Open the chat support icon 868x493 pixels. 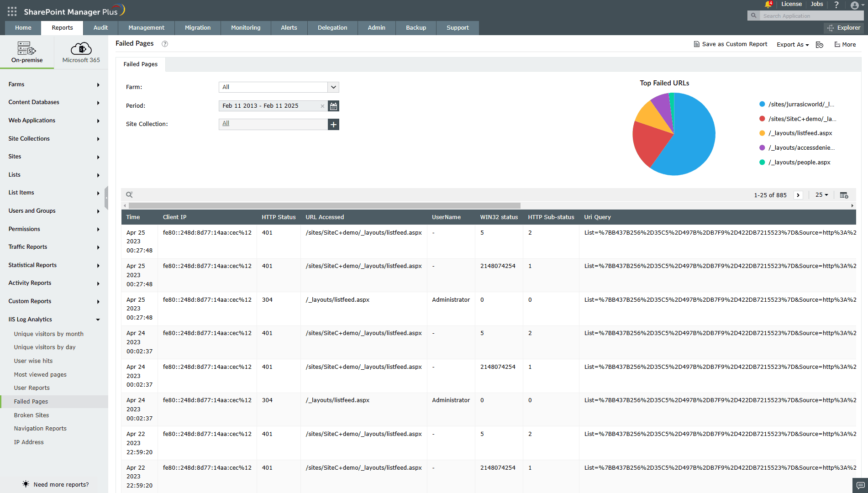click(860, 485)
